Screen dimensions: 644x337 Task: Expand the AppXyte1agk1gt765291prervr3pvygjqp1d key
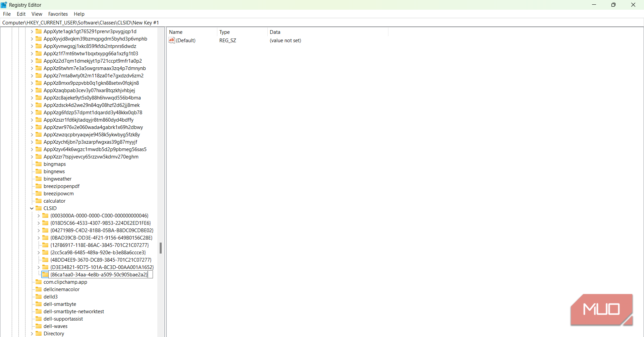(32, 31)
